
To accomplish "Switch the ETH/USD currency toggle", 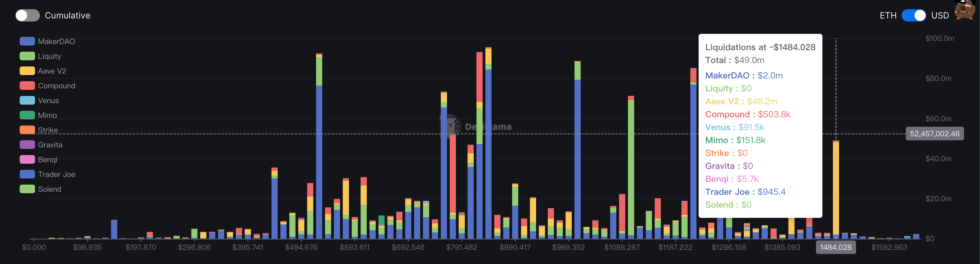I will (913, 16).
